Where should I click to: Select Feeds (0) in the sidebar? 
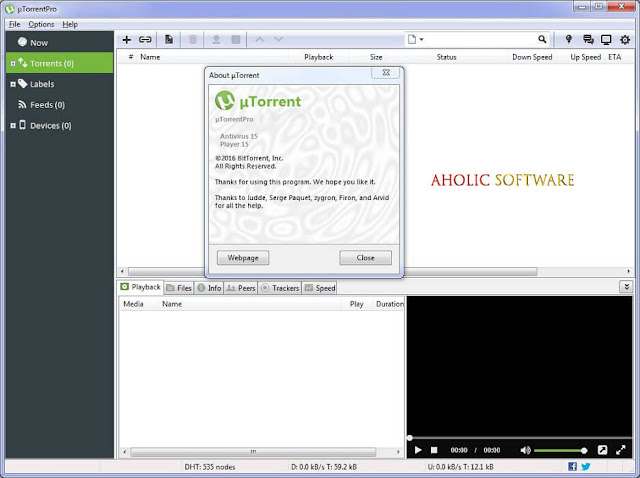(x=60, y=105)
